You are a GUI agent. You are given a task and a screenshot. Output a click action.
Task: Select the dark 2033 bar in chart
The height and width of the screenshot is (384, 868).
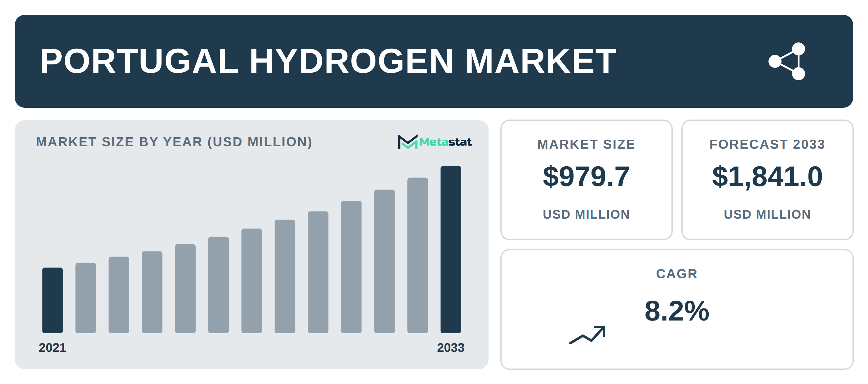[451, 249]
